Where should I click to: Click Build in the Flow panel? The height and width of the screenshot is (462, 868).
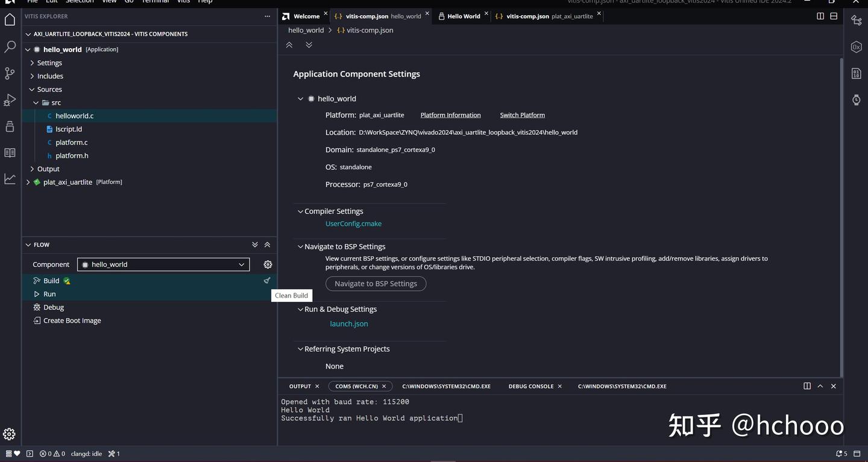[51, 281]
